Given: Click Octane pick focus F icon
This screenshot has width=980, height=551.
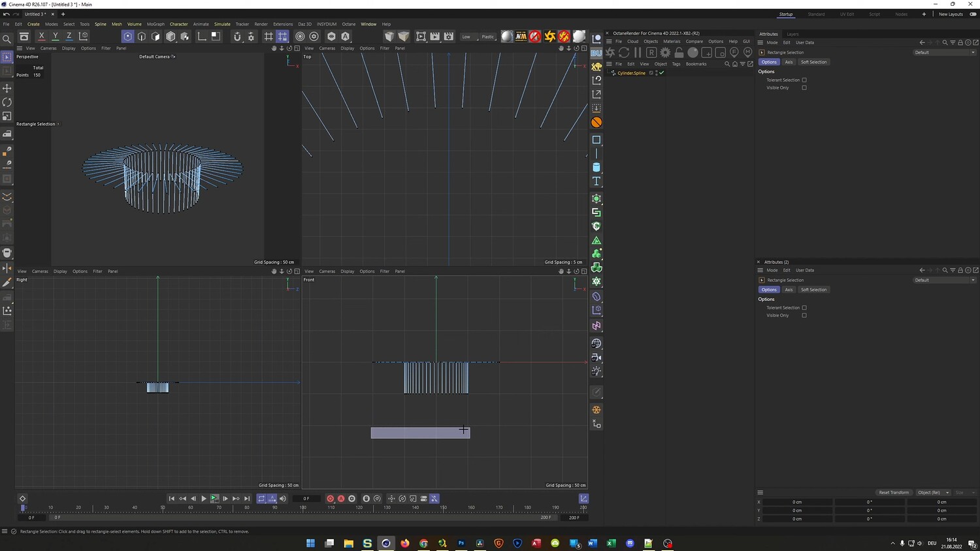Looking at the screenshot, I should point(734,52).
